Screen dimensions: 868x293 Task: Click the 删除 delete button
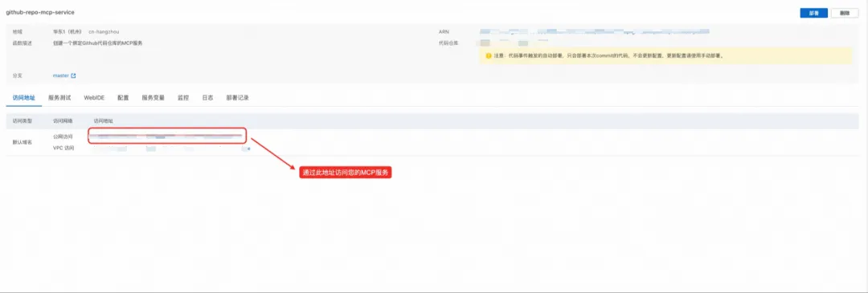click(x=844, y=14)
